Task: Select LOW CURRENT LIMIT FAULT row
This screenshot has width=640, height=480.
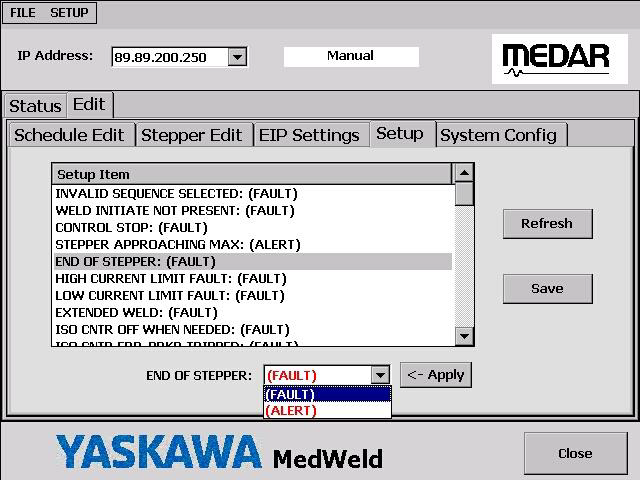Action: (x=253, y=296)
